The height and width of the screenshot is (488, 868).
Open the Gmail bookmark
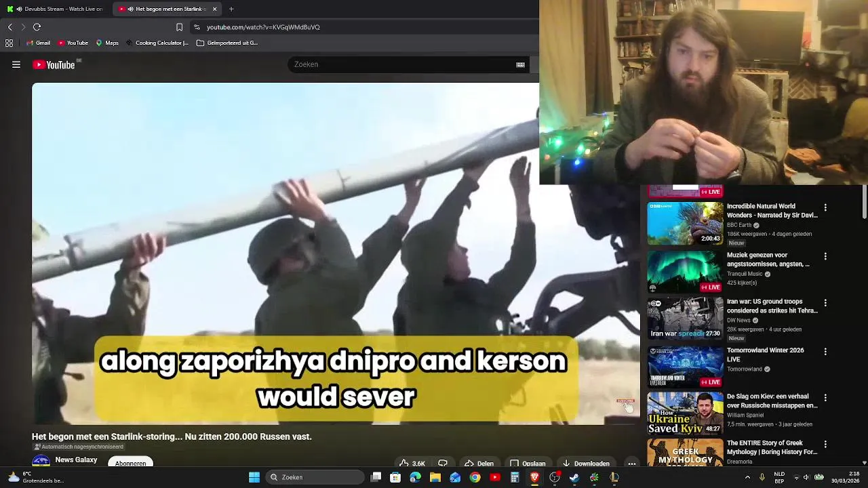pos(38,43)
